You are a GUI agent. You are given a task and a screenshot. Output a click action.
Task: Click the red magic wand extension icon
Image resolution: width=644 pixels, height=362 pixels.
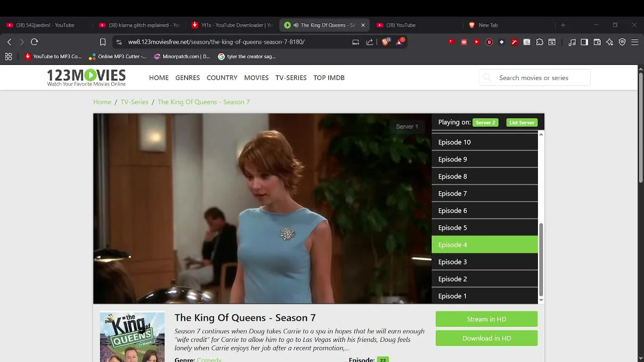click(514, 42)
